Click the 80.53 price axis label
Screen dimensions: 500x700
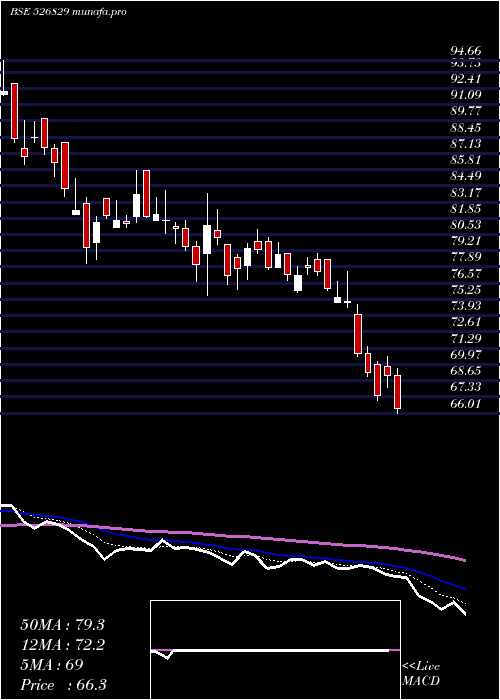click(x=466, y=225)
